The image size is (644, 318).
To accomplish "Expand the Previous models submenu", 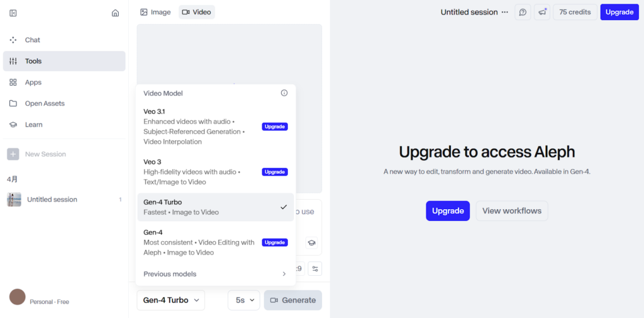I will coord(215,274).
